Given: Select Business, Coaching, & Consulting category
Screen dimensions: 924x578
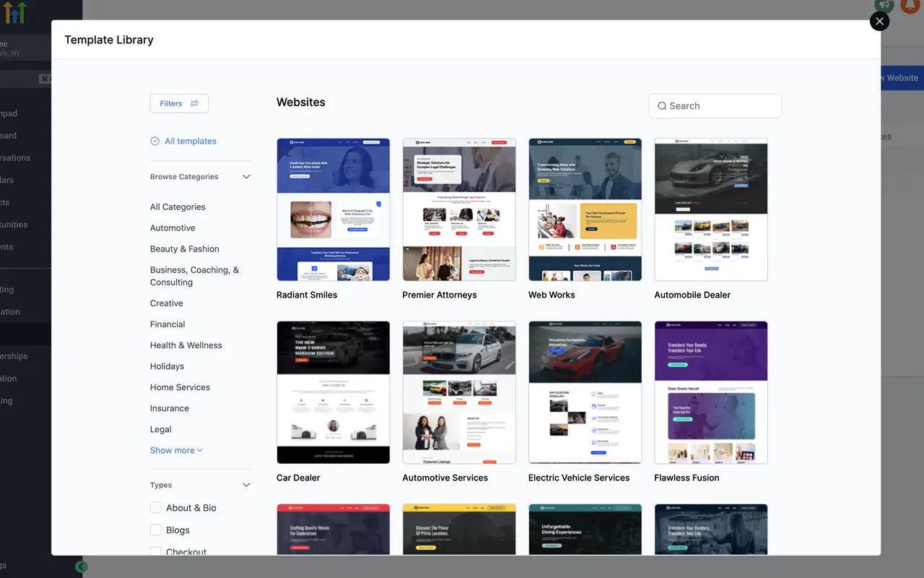Looking at the screenshot, I should coord(194,276).
